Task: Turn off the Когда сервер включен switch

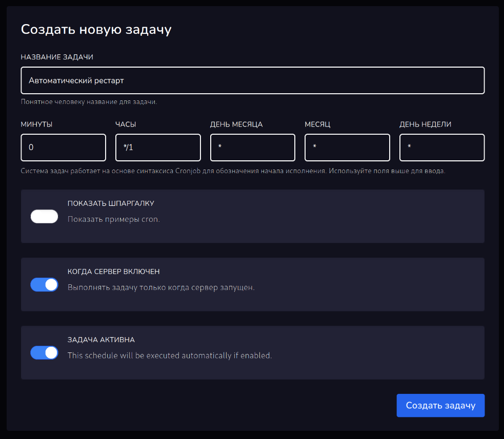Action: pos(45,285)
